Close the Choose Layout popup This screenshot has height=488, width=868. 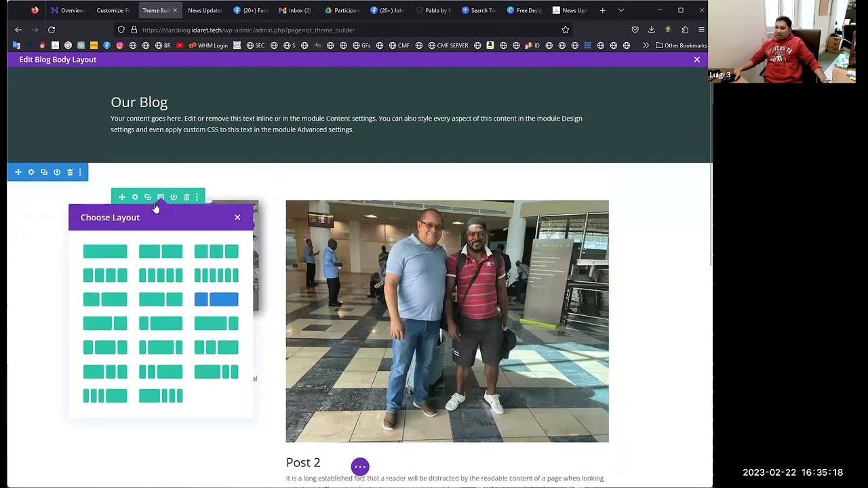pos(237,218)
